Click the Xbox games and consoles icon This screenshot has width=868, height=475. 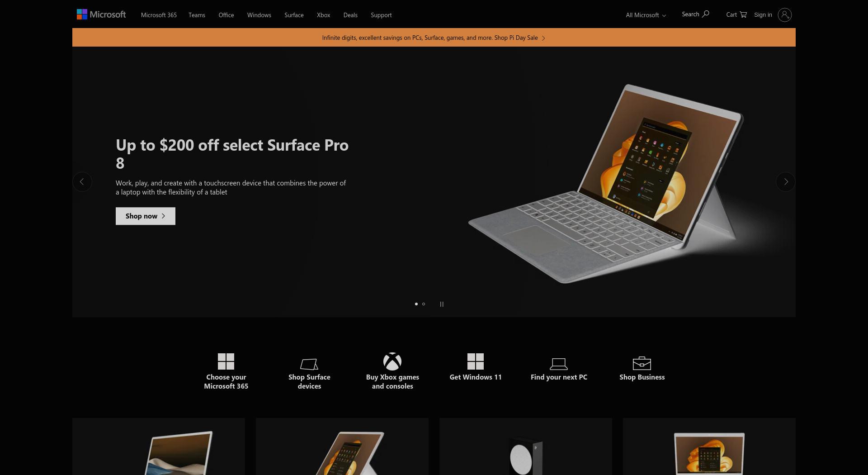[392, 361]
